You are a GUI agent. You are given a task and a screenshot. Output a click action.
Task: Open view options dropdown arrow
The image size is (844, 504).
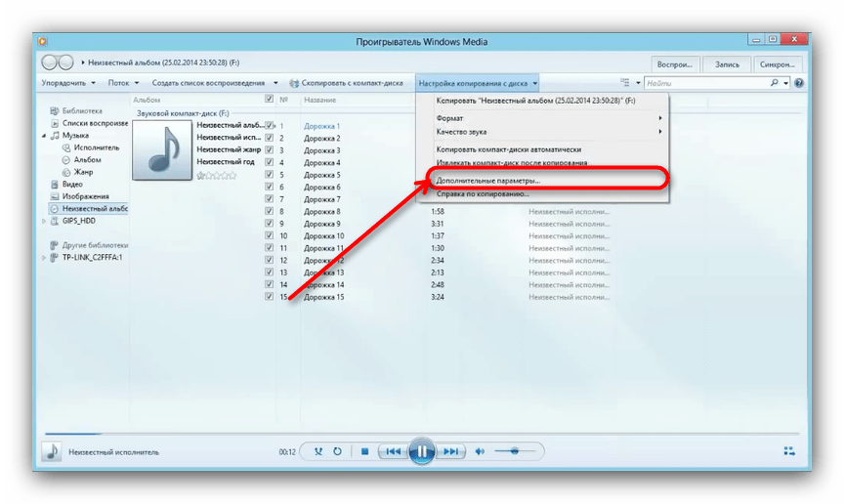pos(639,83)
